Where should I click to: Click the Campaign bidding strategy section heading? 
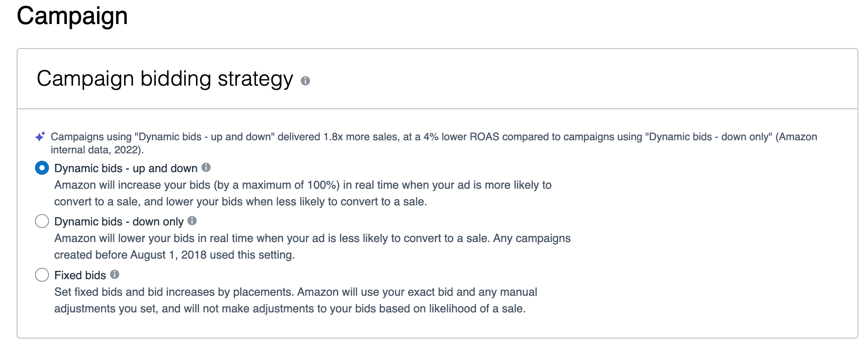(x=165, y=79)
